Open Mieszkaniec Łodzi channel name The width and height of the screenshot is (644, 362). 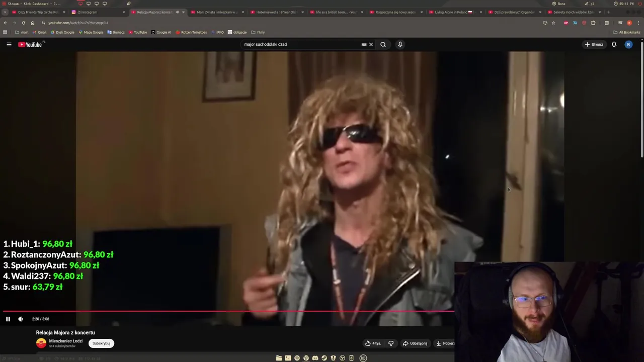[x=65, y=341]
